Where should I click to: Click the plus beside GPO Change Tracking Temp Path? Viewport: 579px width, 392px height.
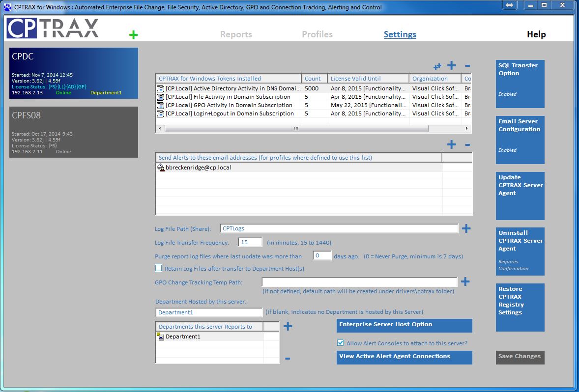(465, 281)
